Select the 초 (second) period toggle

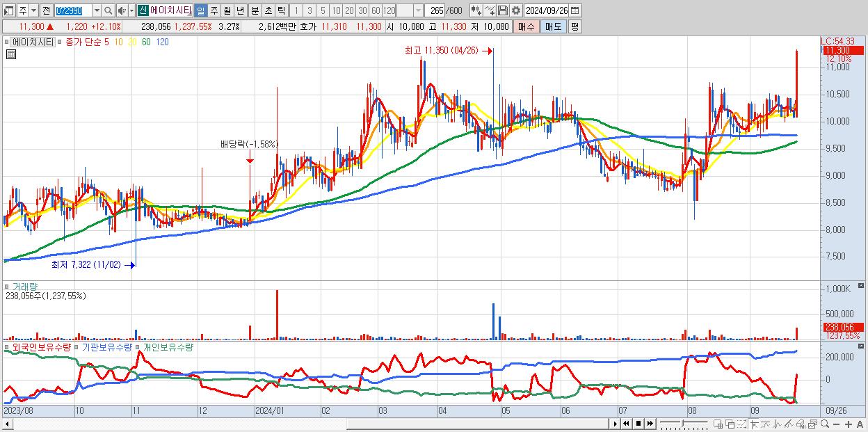268,10
